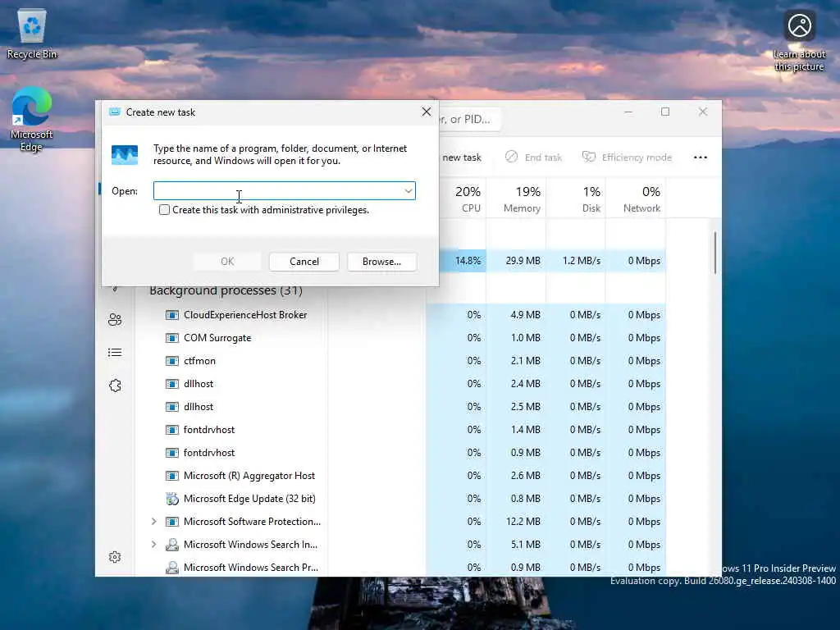
Task: Click the Efficiency mode icon
Action: [x=589, y=157]
